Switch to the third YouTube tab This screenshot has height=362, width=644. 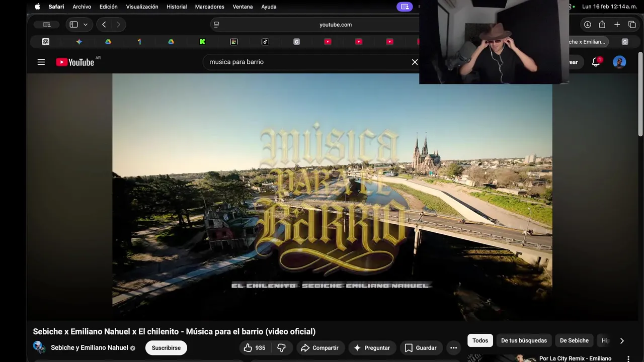click(x=389, y=42)
